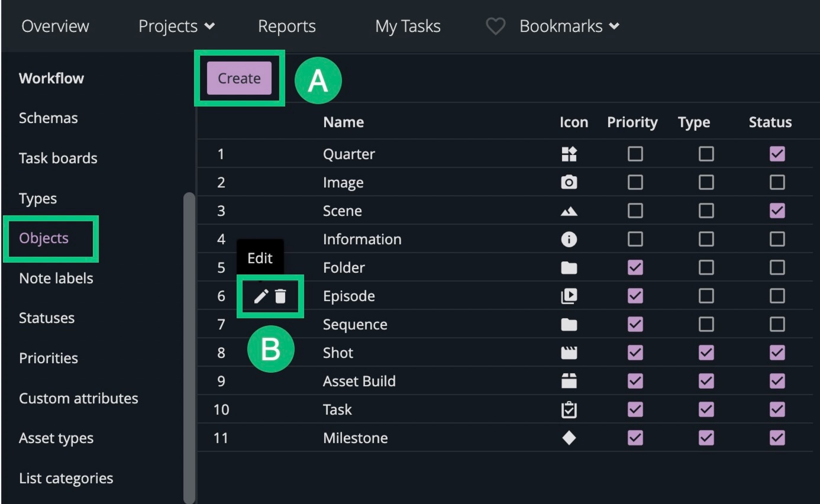The image size is (820, 504).
Task: Click the clapperboard icon for Shot
Action: click(569, 353)
